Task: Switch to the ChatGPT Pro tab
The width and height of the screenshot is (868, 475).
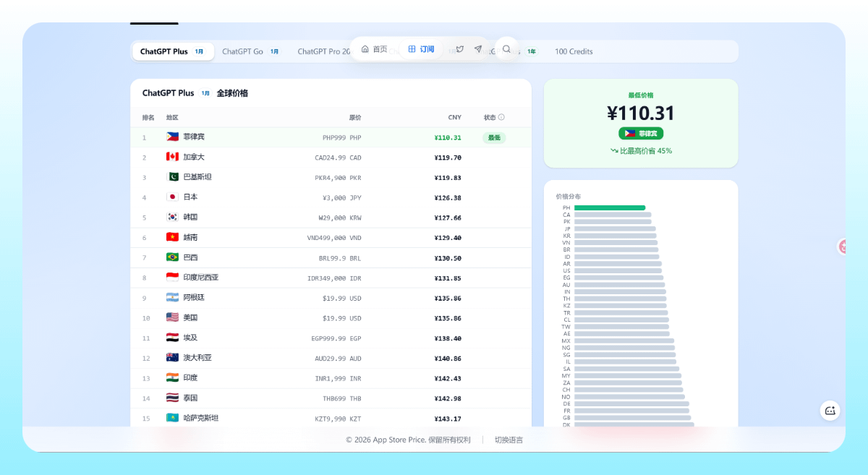Action: point(323,51)
